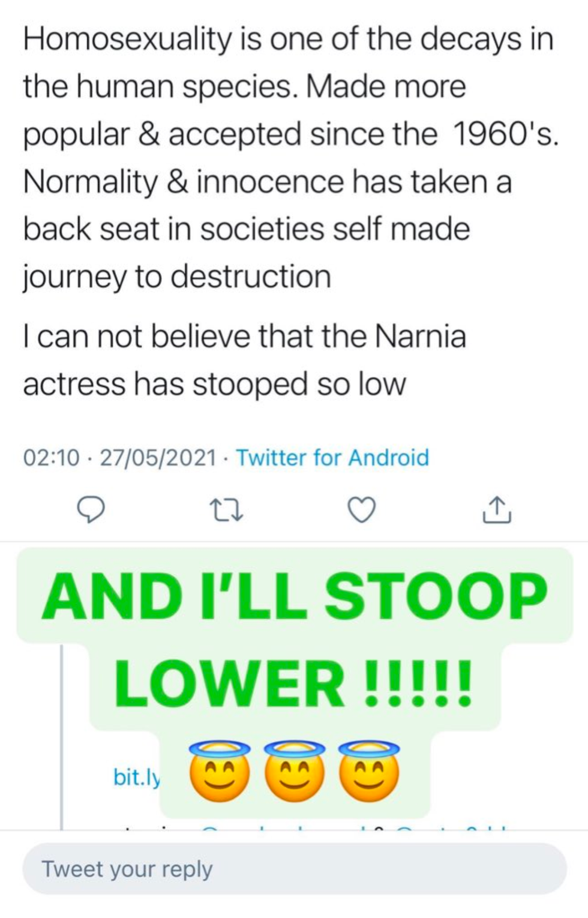The height and width of the screenshot is (918, 588).
Task: Retweet this tweet using the arrows icon
Action: (226, 510)
